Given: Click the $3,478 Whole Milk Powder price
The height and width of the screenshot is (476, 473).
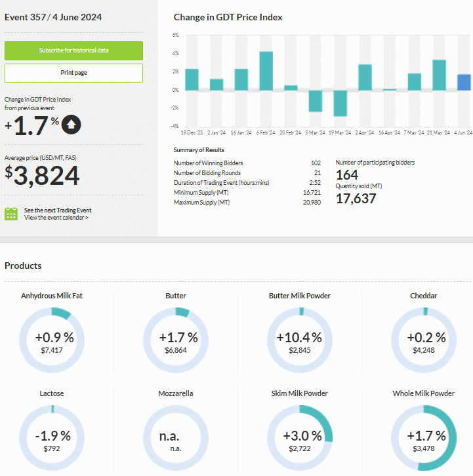Looking at the screenshot, I should (424, 448).
